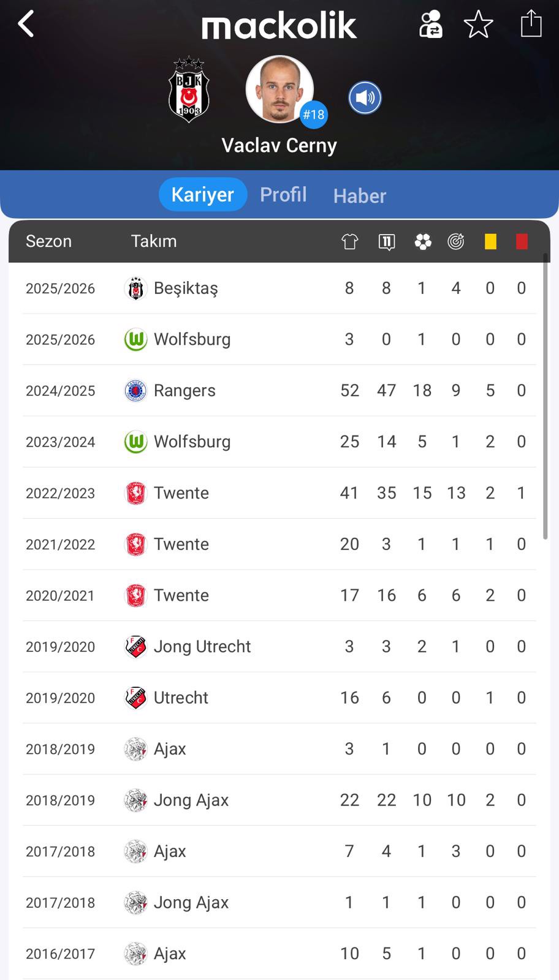Toggle the favorite star icon
The height and width of the screenshot is (980, 559).
478,24
